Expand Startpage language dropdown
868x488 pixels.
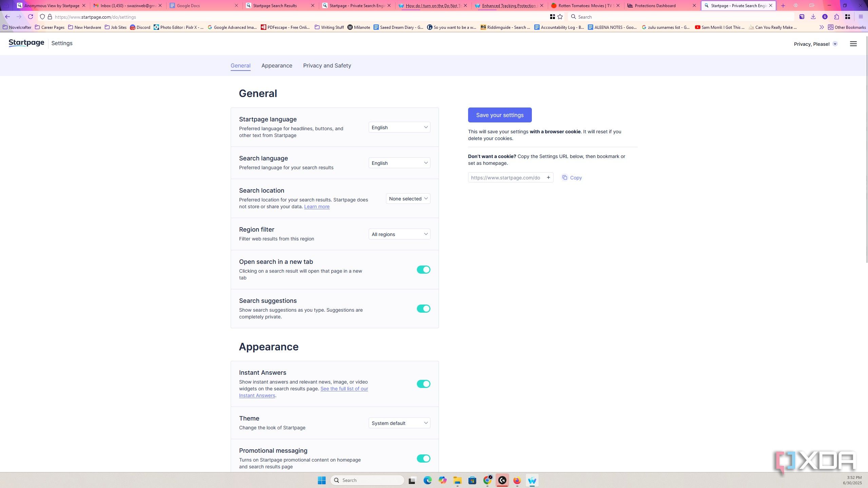399,127
